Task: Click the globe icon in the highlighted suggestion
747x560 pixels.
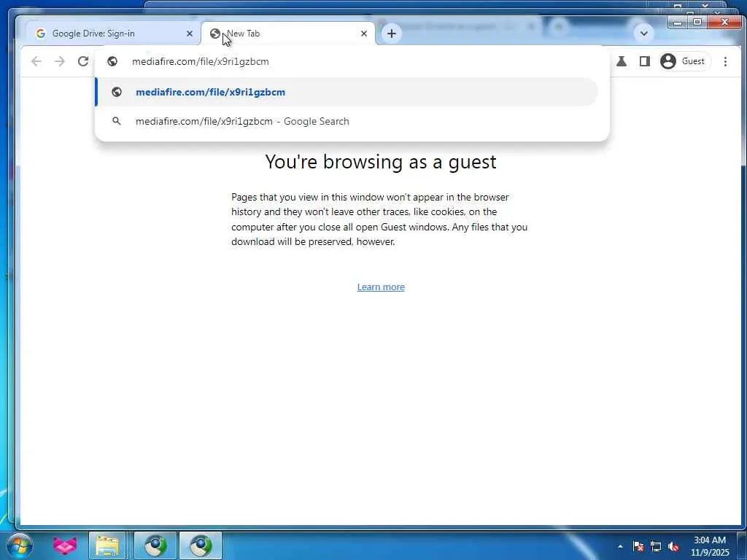Action: pos(116,92)
